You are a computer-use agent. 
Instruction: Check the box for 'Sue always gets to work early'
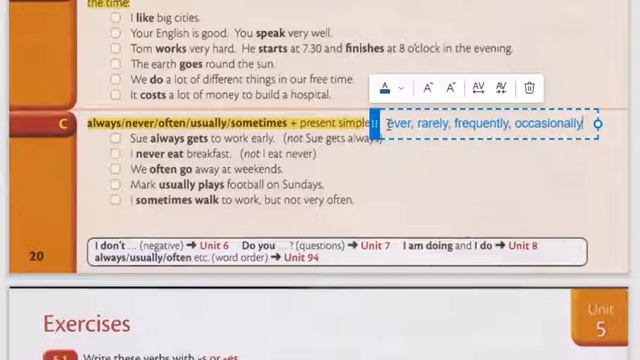[x=116, y=138]
